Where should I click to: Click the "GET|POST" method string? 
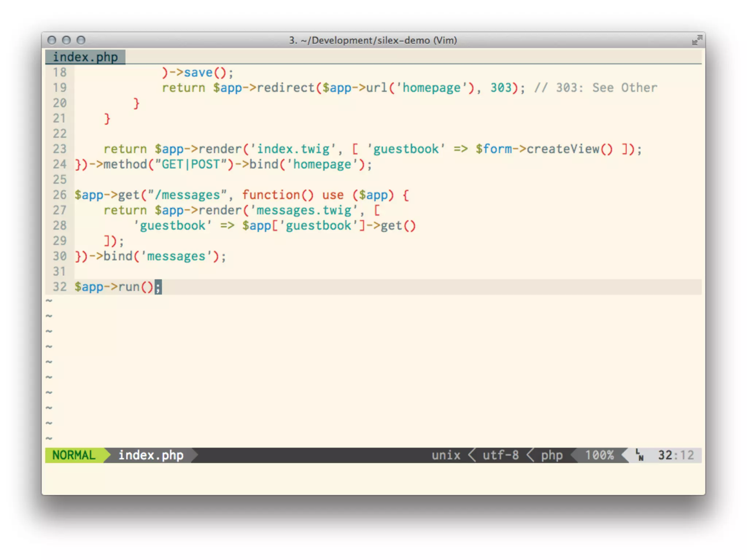click(x=191, y=164)
